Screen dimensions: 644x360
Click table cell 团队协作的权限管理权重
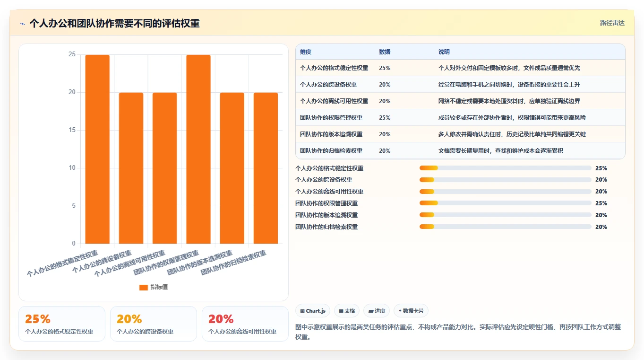(331, 118)
